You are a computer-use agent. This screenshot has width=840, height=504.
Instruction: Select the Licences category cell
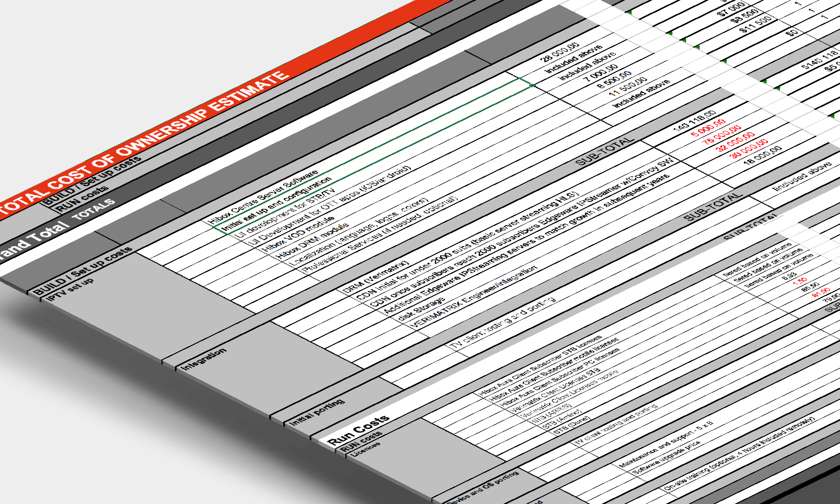click(365, 449)
